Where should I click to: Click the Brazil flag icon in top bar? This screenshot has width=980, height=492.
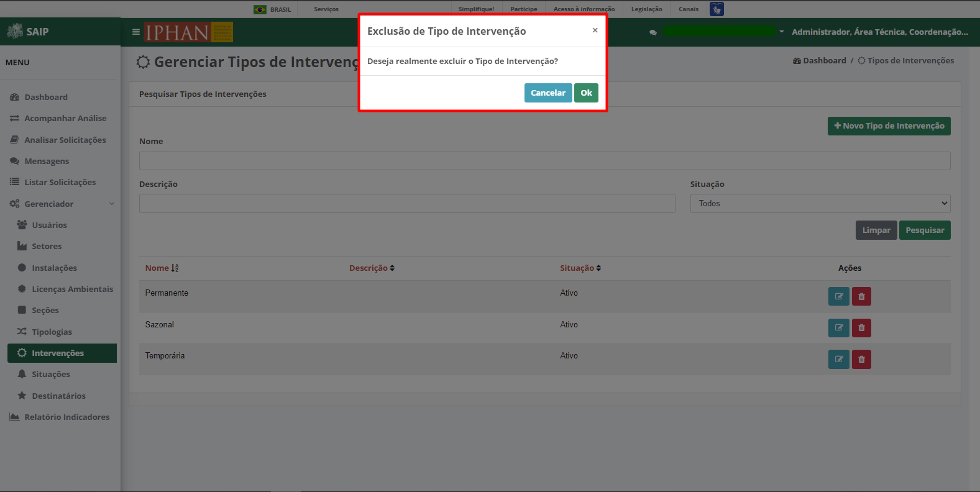(260, 9)
